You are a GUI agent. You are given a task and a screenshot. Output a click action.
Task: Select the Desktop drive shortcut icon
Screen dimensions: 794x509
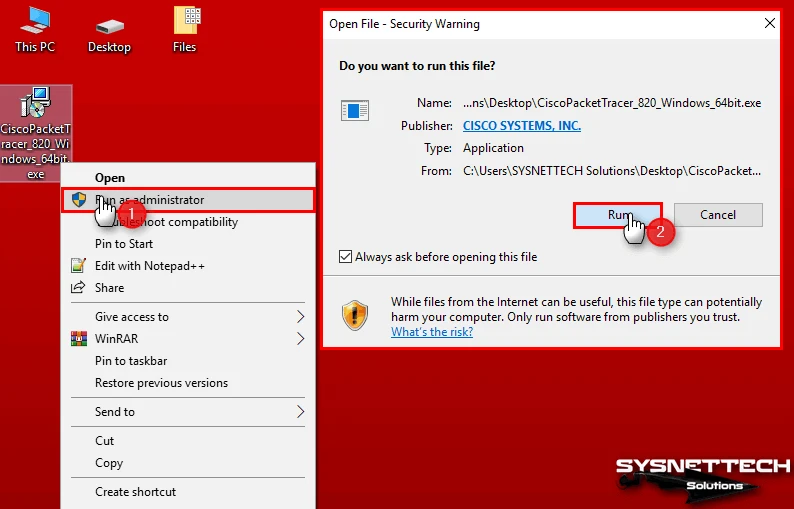[109, 27]
